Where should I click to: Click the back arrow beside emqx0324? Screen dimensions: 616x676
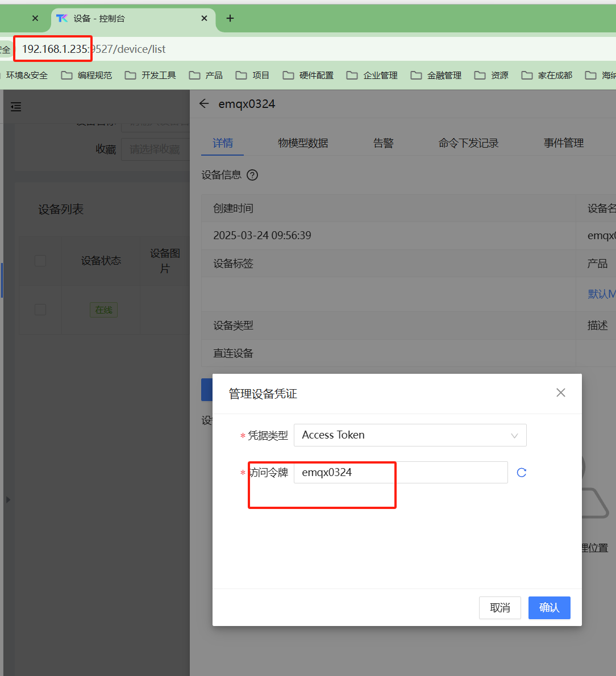point(205,104)
